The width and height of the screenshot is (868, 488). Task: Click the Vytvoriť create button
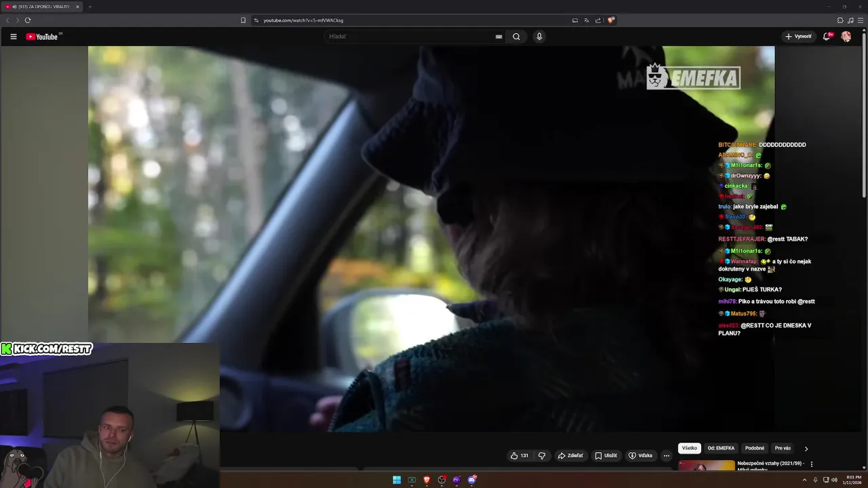click(798, 37)
